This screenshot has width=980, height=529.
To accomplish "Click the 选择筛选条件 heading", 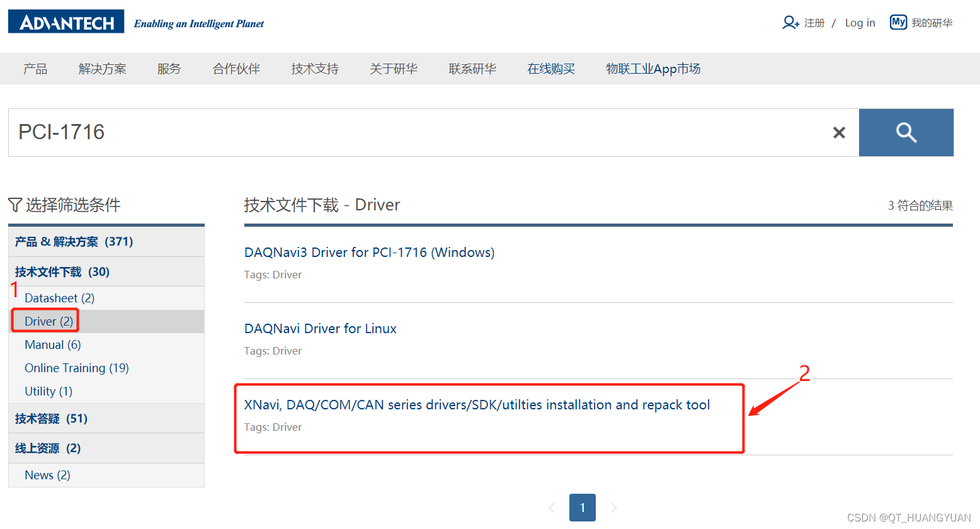I will pyautogui.click(x=73, y=205).
